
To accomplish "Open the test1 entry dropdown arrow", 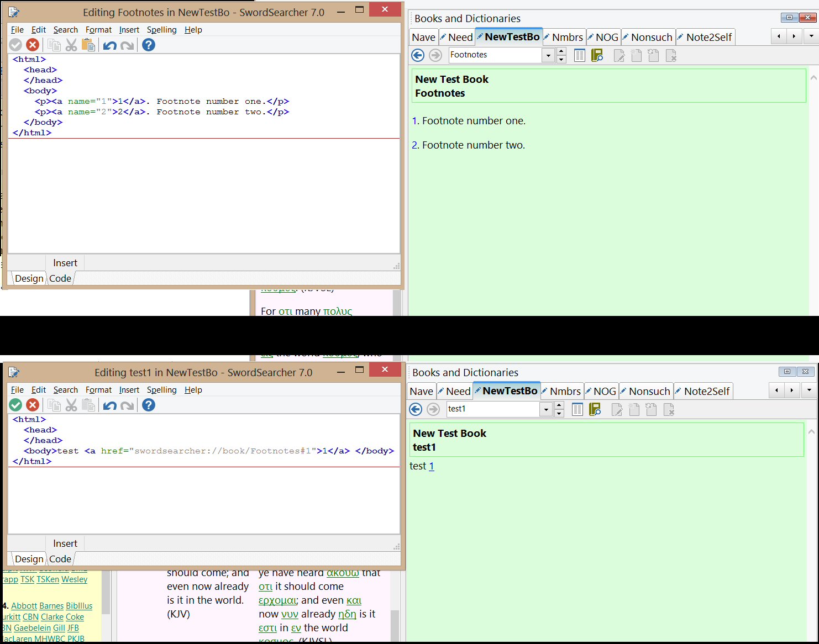I will [x=546, y=409].
